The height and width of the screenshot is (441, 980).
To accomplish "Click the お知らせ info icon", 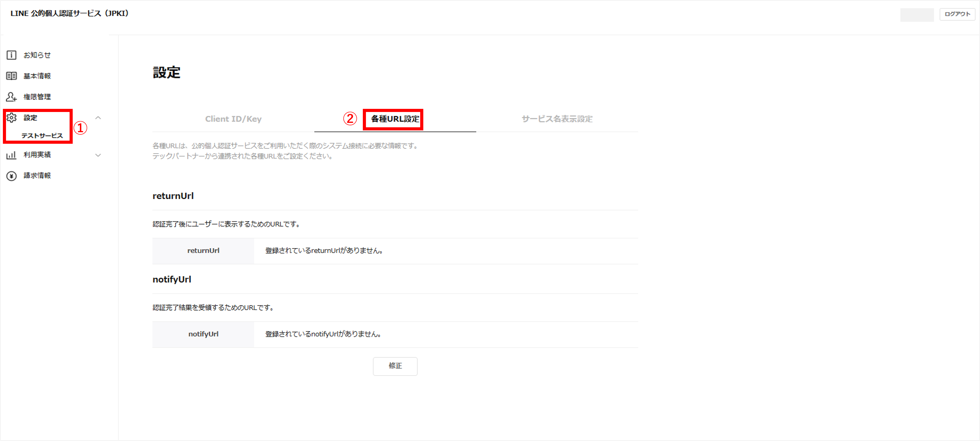I will [11, 55].
